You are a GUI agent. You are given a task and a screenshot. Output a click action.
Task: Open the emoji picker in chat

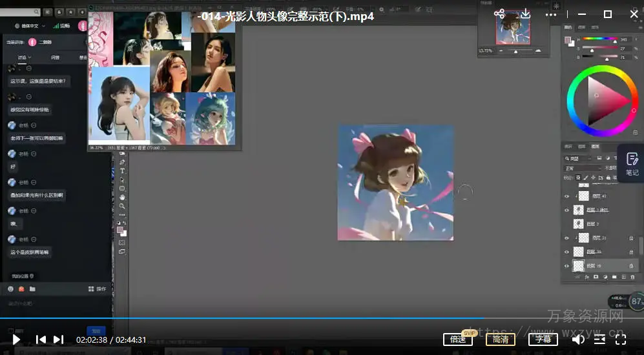click(x=10, y=289)
